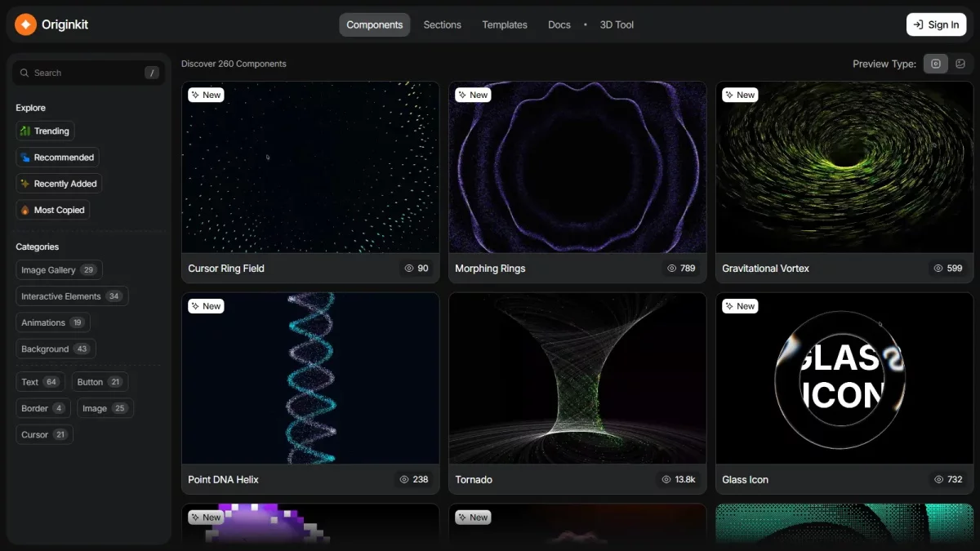Click the eye views icon on Glass Icon
Viewport: 980px width, 551px height.
coord(939,479)
